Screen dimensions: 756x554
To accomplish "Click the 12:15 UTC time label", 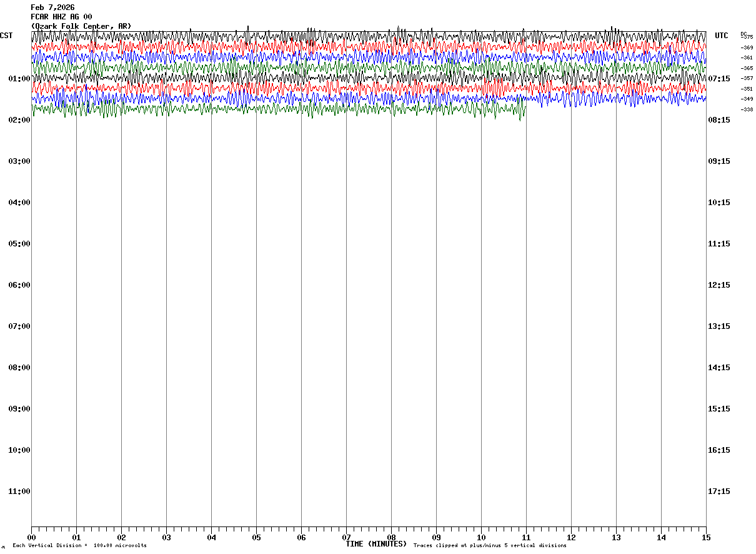I will 719,285.
